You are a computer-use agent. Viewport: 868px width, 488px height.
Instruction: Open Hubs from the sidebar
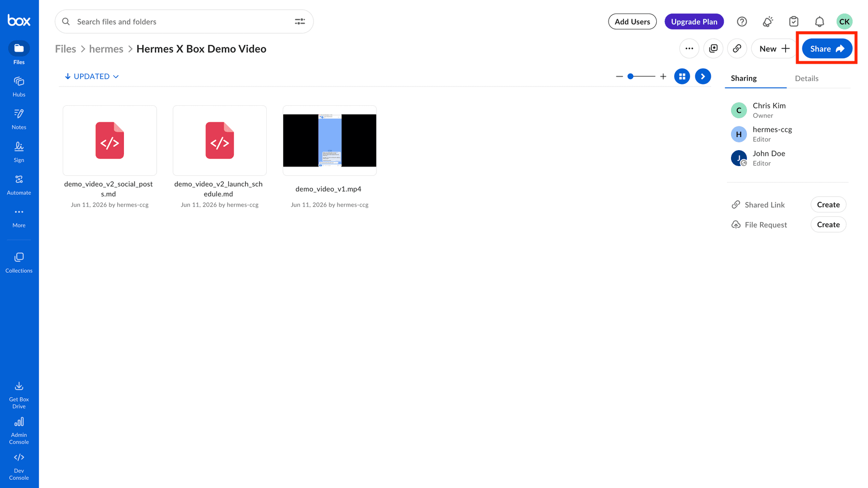point(19,86)
